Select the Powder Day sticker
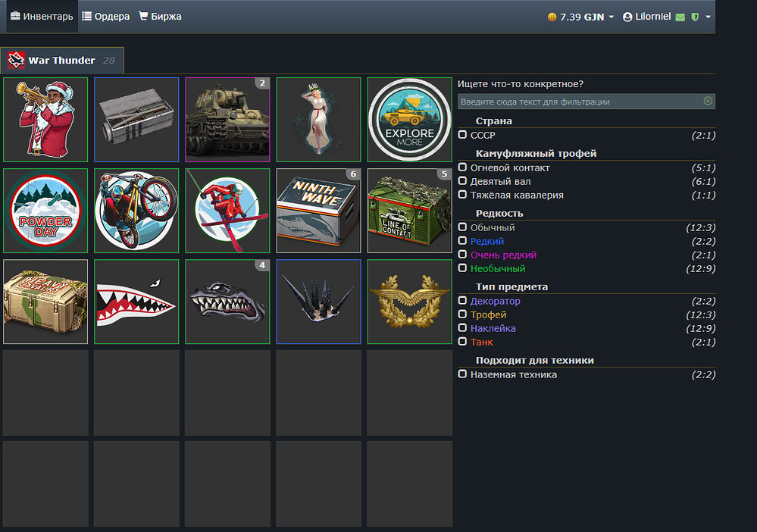757x532 pixels. 45,211
